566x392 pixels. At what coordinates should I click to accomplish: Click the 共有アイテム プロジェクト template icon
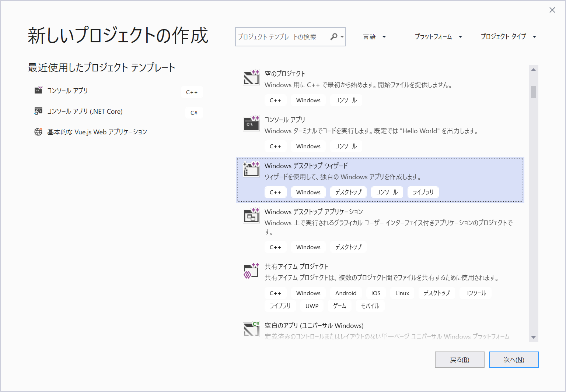pos(251,271)
